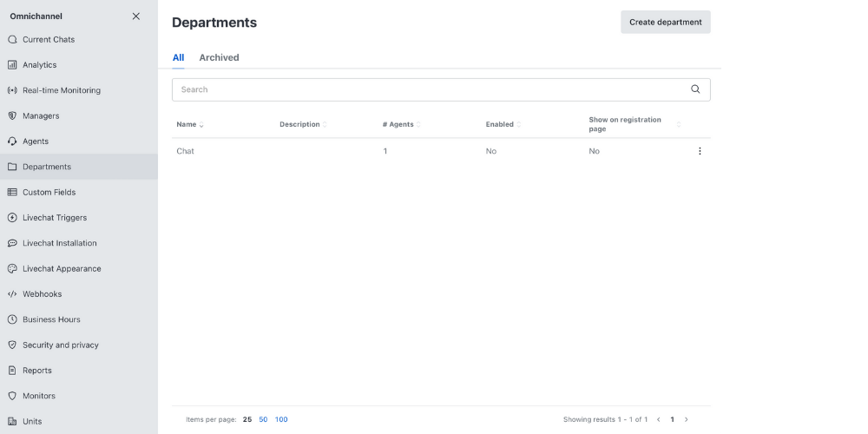
Task: Sort departments by the Name column
Action: [x=190, y=124]
